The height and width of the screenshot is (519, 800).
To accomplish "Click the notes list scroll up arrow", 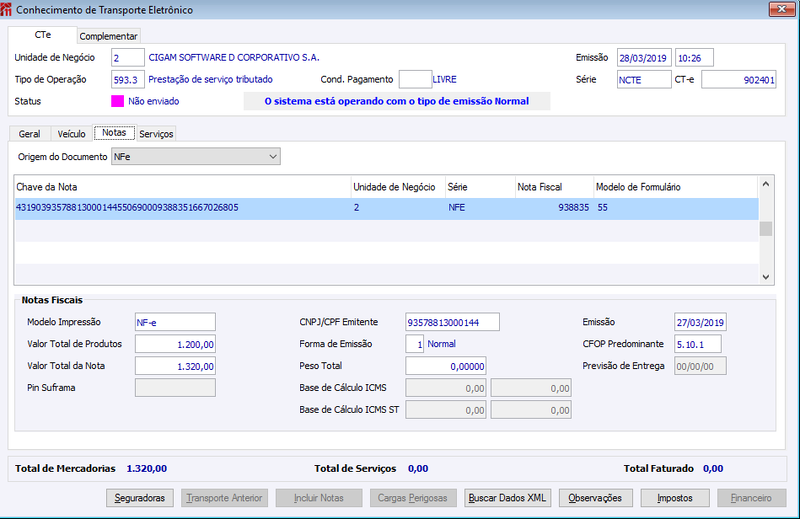I will [765, 184].
